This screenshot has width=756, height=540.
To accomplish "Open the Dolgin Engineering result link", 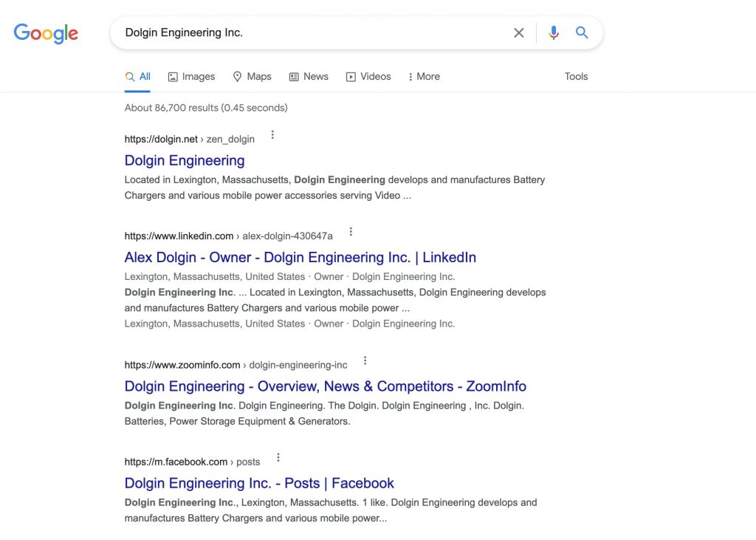I will pyautogui.click(x=185, y=160).
